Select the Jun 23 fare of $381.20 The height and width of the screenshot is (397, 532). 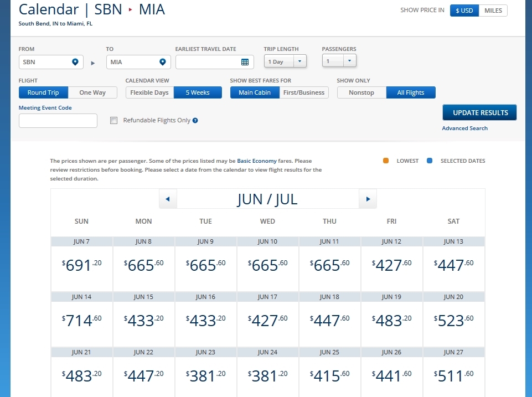(x=205, y=376)
